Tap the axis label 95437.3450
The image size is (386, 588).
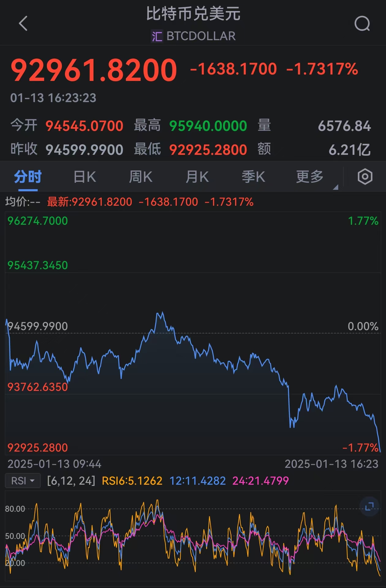37,265
